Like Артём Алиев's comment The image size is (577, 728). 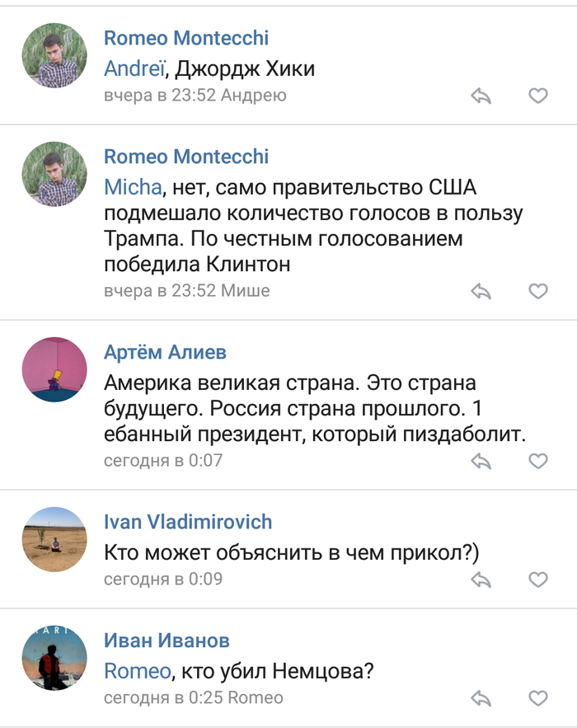(537, 461)
